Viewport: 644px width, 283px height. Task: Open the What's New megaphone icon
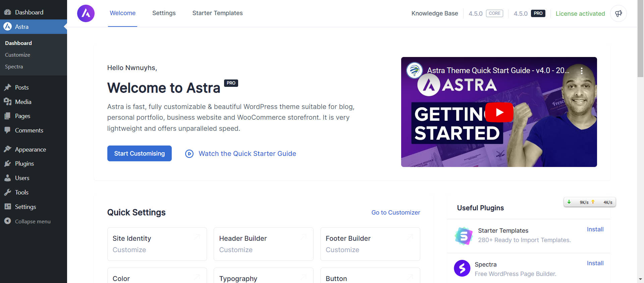point(618,13)
